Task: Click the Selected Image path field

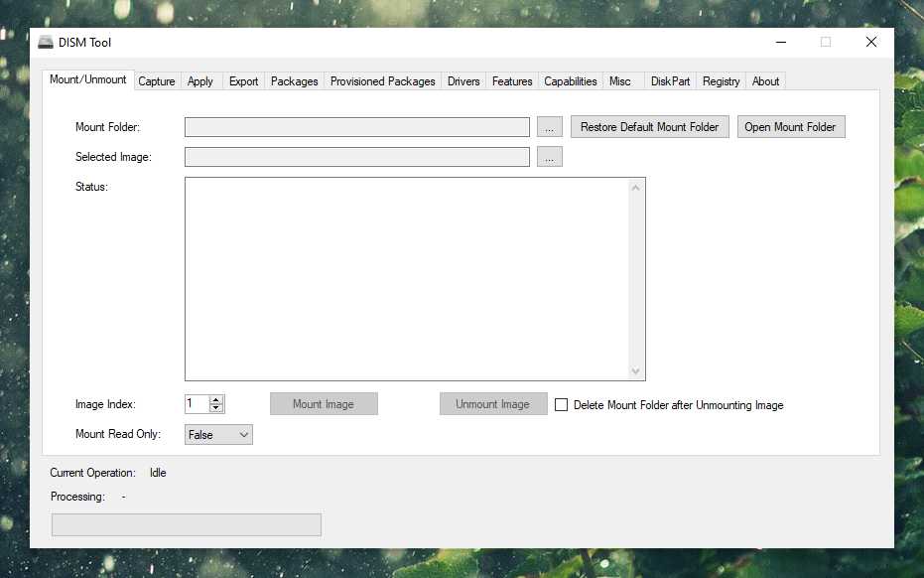Action: tap(357, 157)
